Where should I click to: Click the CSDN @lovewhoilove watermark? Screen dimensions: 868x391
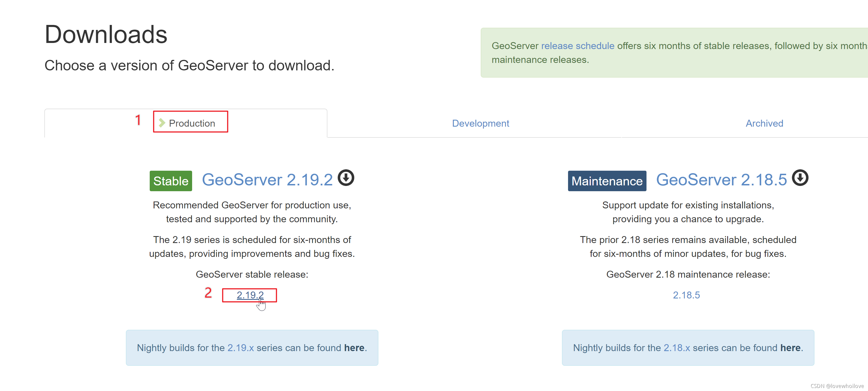[x=837, y=386]
